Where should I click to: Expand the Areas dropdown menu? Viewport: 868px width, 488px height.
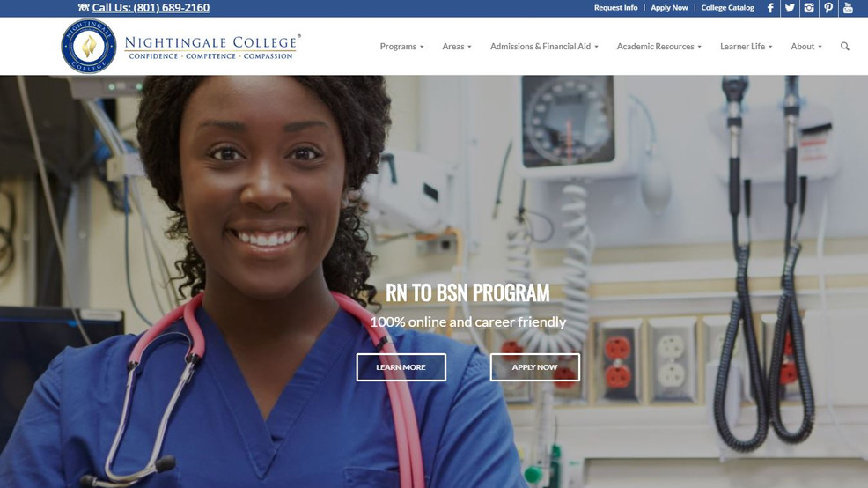(x=457, y=47)
